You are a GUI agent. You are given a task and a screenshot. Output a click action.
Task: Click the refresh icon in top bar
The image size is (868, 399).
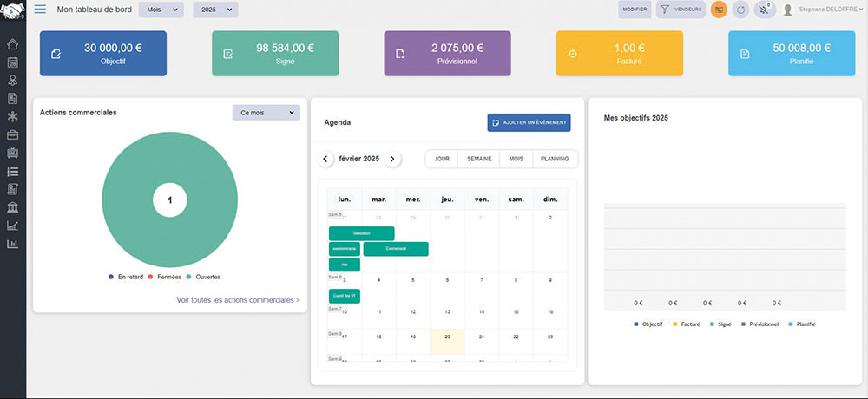tap(740, 10)
